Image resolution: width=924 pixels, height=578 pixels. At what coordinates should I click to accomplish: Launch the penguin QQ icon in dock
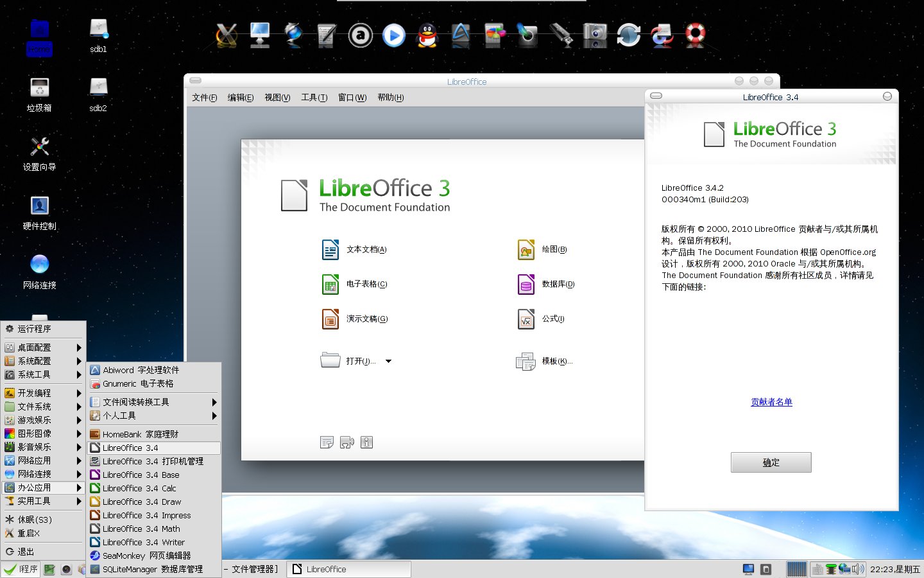pyautogui.click(x=427, y=35)
